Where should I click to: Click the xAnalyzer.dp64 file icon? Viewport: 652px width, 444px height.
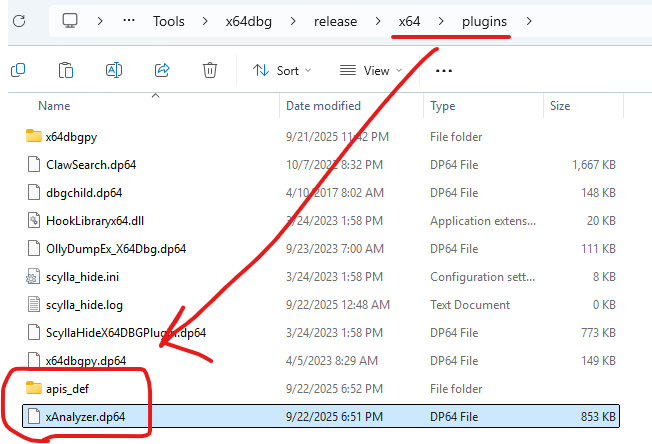pos(33,416)
